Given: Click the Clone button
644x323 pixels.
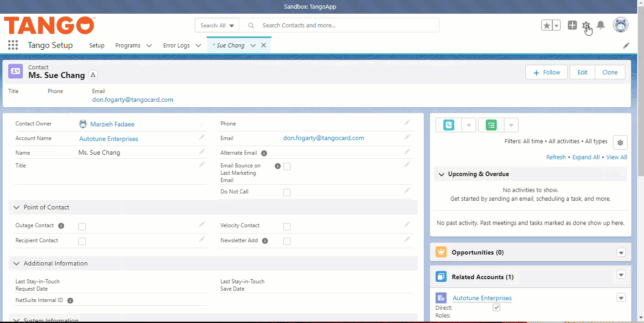Looking at the screenshot, I should click(x=610, y=72).
